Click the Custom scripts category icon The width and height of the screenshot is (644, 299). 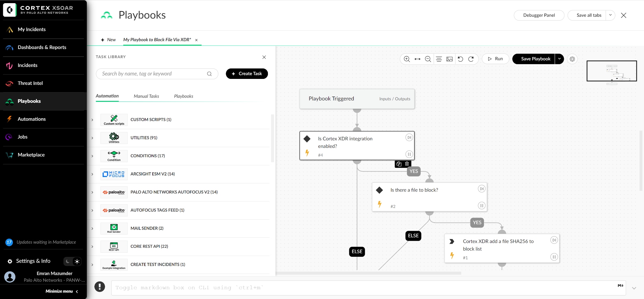coord(114,120)
